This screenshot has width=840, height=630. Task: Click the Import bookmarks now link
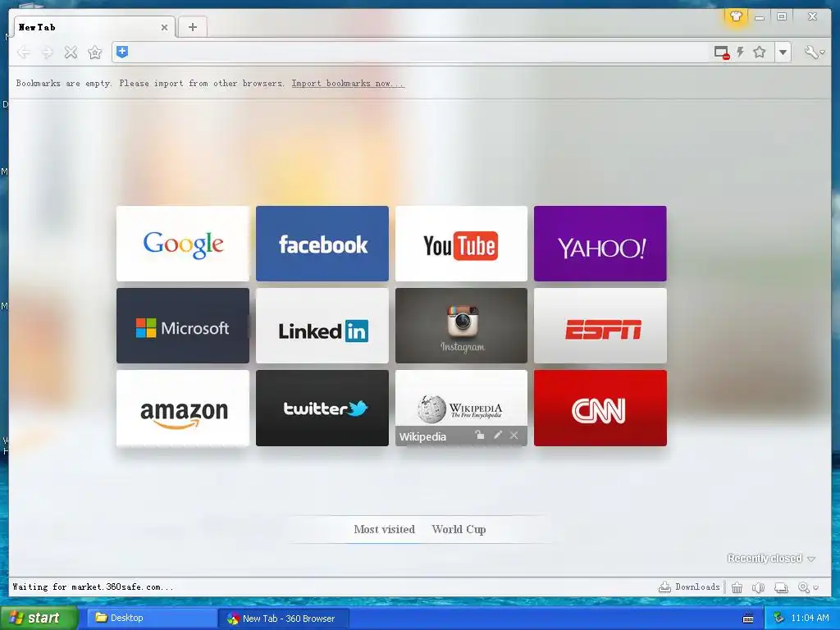(348, 84)
